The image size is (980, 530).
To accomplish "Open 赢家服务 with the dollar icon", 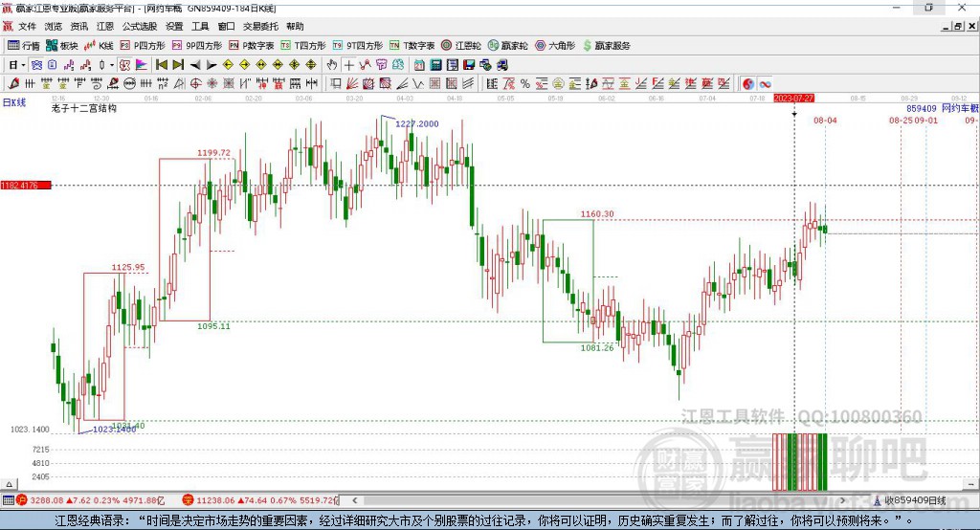I will 606,46.
